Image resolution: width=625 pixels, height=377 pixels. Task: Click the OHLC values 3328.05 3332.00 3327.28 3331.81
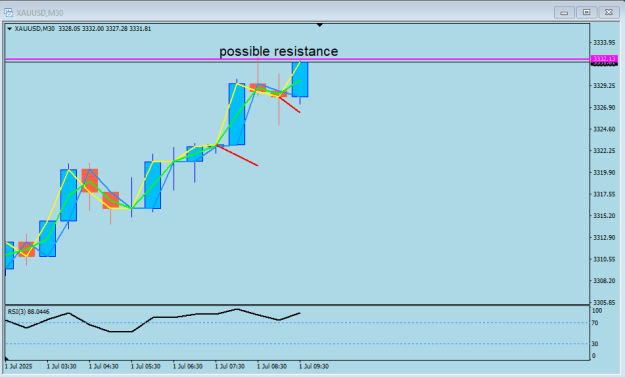pyautogui.click(x=105, y=29)
